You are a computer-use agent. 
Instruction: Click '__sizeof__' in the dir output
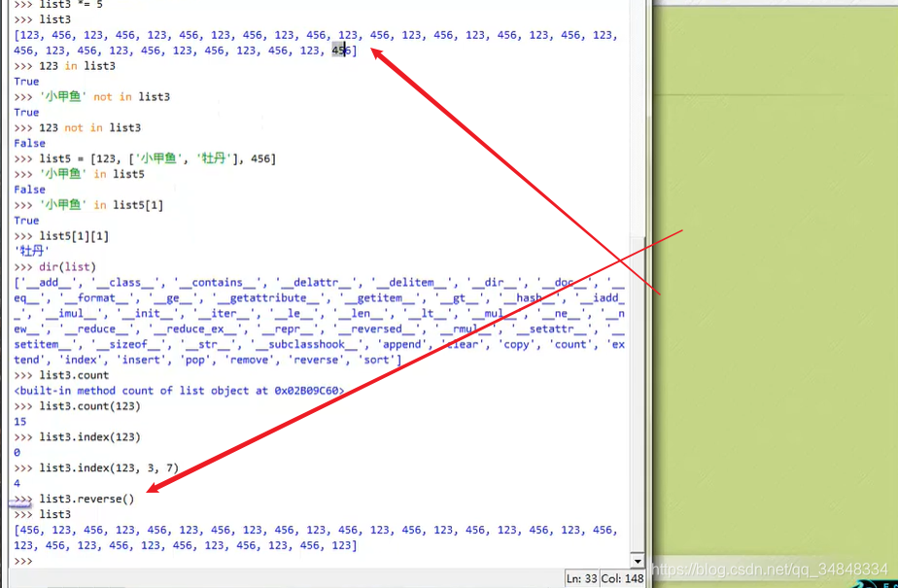pos(128,344)
